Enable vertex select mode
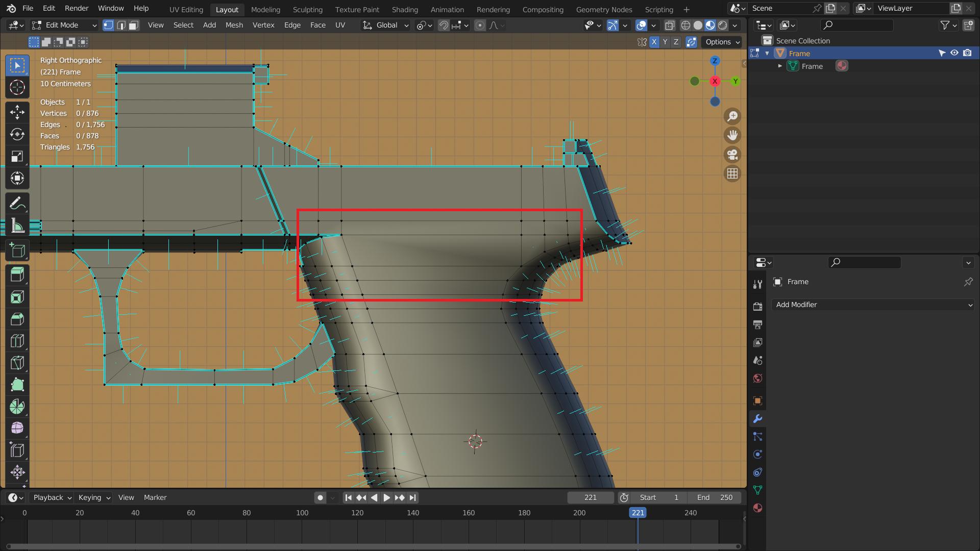The width and height of the screenshot is (980, 551). click(x=108, y=25)
